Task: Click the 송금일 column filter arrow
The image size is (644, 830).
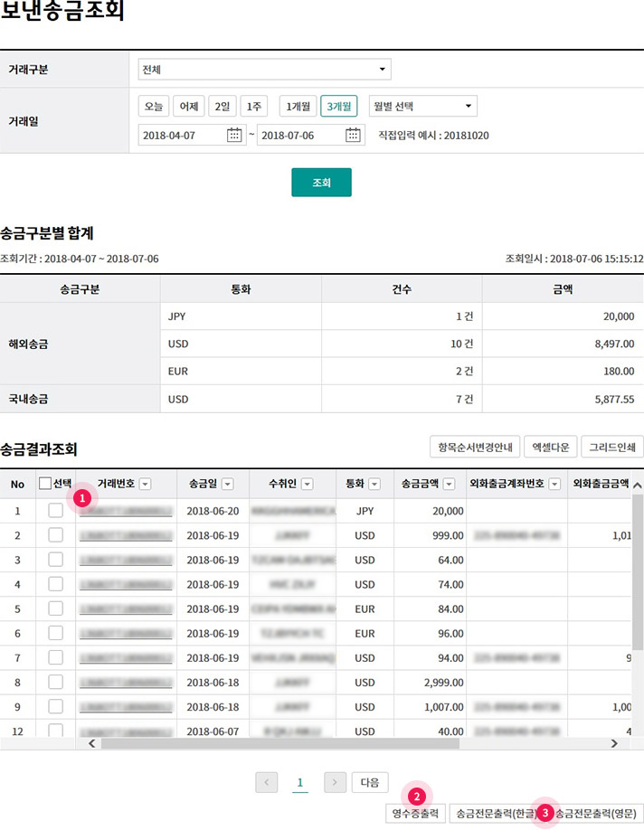Action: point(228,485)
